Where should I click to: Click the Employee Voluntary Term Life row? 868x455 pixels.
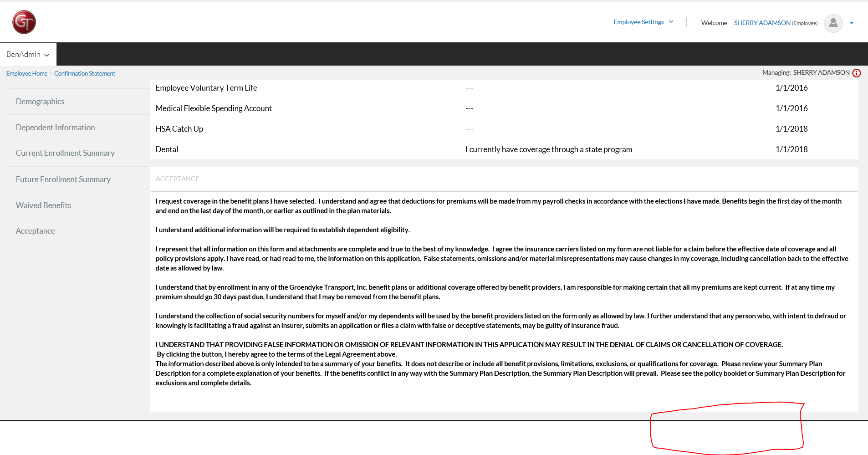206,88
